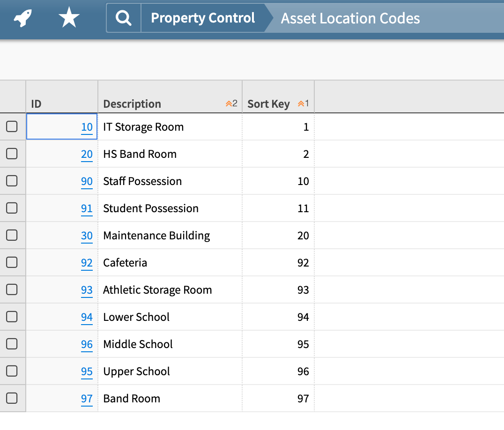
Task: Click the rocket launch icon
Action: [x=23, y=17]
